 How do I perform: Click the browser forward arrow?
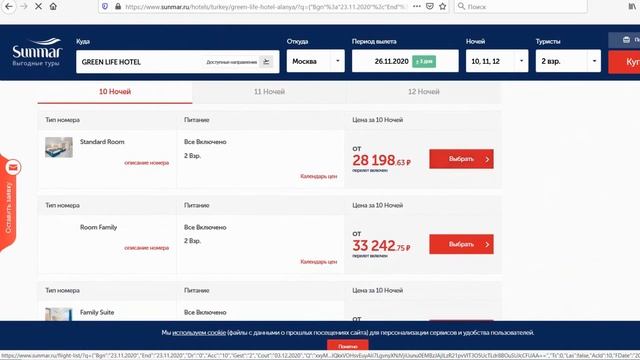[24, 7]
